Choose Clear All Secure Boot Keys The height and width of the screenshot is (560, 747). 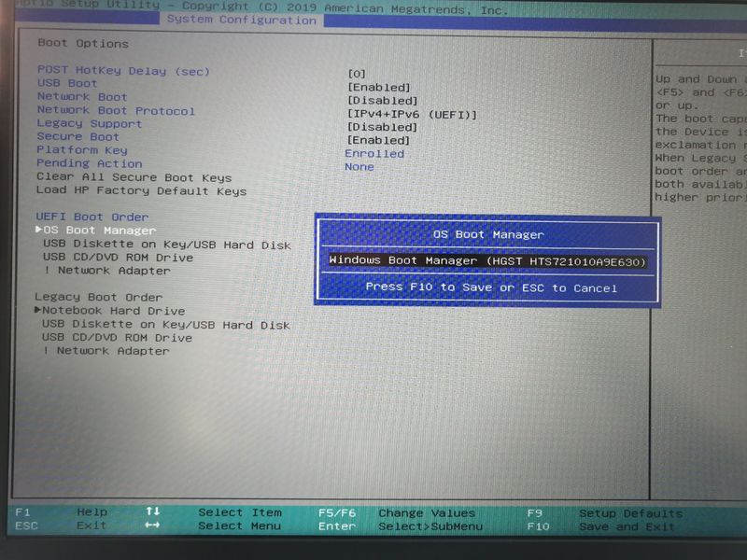click(x=134, y=177)
